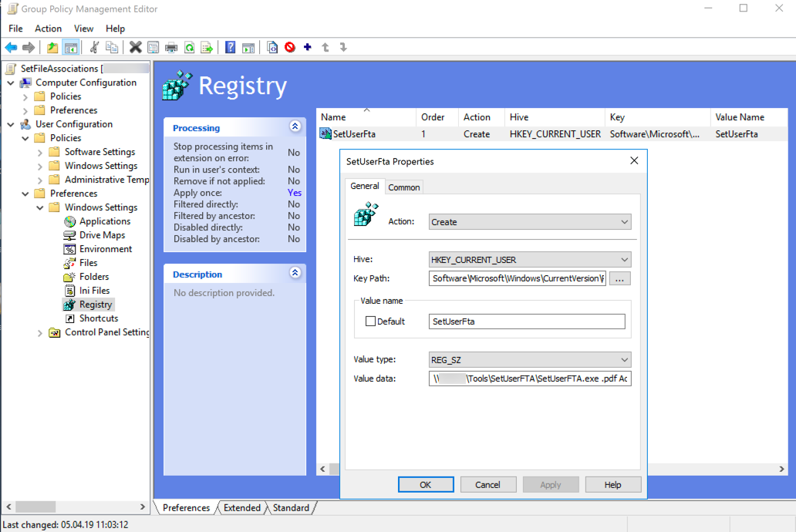Open Help via blue question mark icon

230,48
